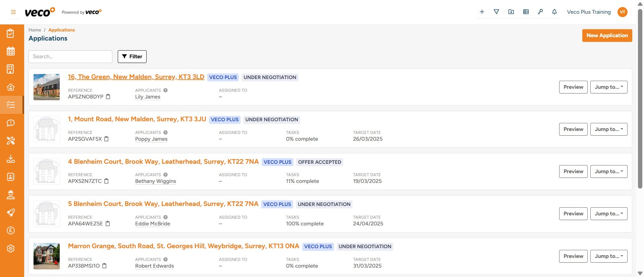Viewport: 644px width, 277px height.
Task: Open Marron Grange, South Road address link
Action: pos(183,246)
